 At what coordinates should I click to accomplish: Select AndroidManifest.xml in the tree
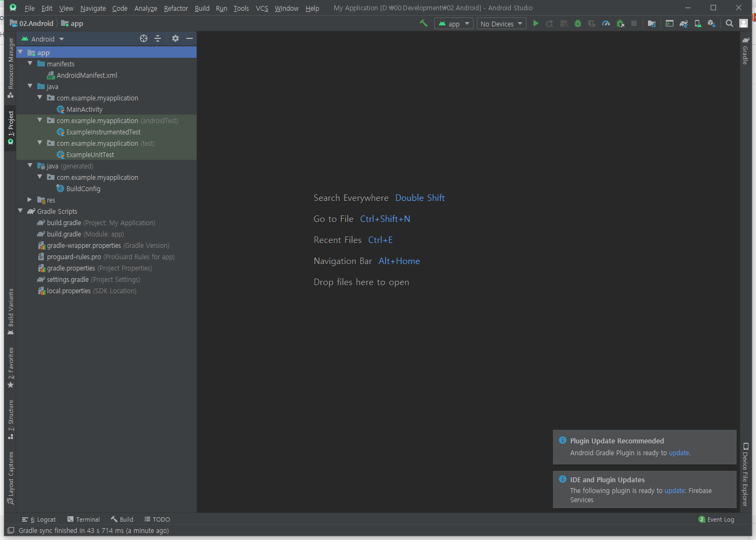click(82, 76)
